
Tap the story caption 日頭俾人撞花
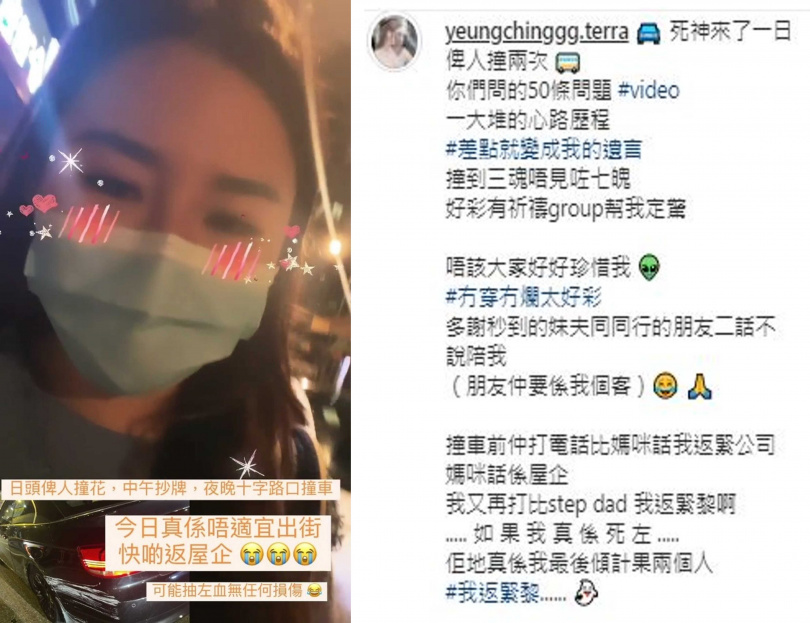57,488
